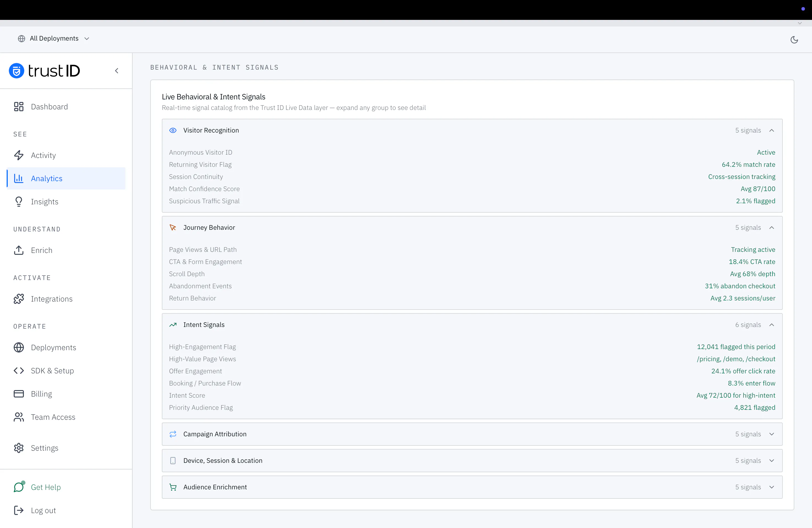812x528 pixels.
Task: Click the SDK & Setup code icon
Action: [19, 371]
